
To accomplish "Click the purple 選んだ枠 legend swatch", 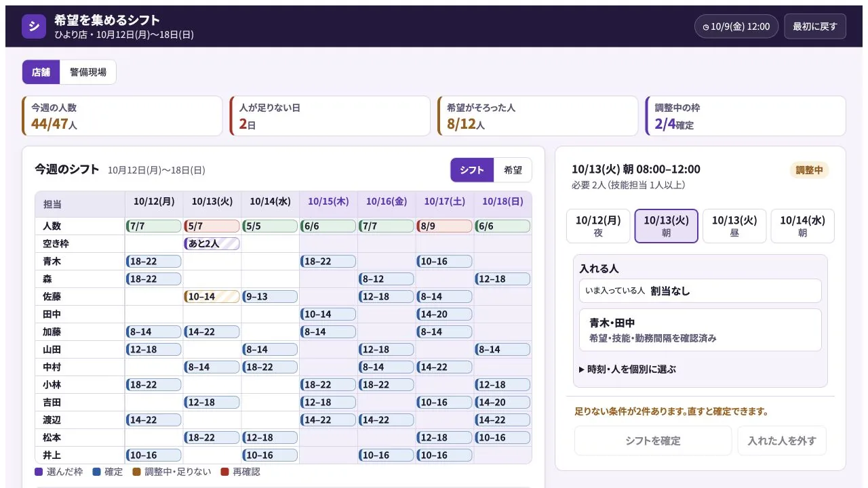I will [x=39, y=472].
